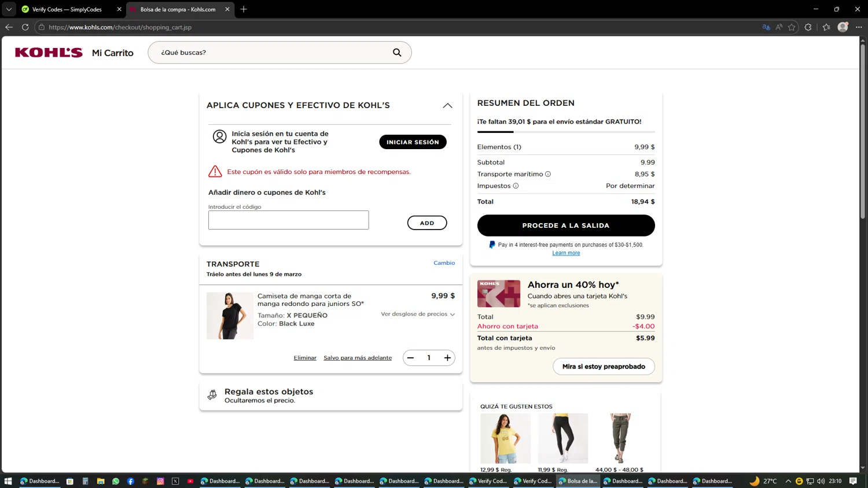Image resolution: width=868 pixels, height=488 pixels.
Task: Open Instagram from the taskbar
Action: (x=160, y=481)
